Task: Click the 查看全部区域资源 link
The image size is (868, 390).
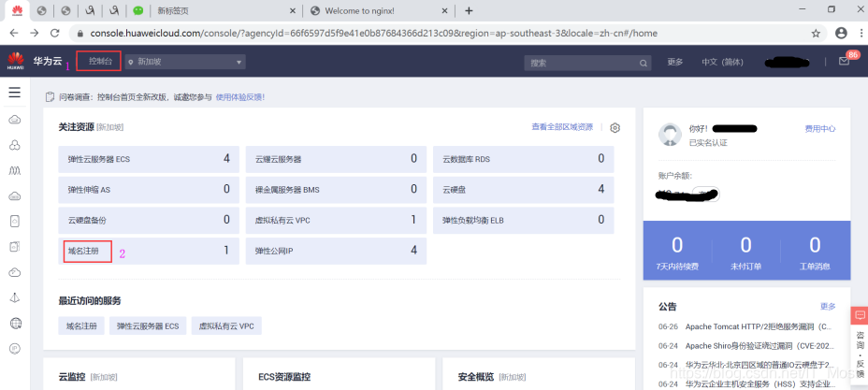Action: (562, 127)
